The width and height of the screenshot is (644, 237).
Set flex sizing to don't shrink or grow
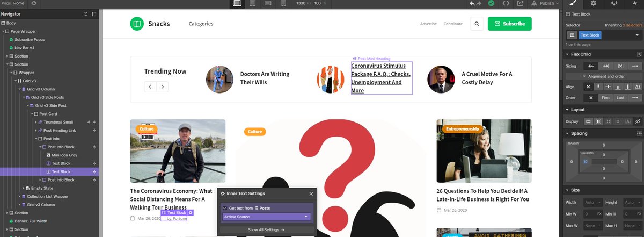pos(620,66)
